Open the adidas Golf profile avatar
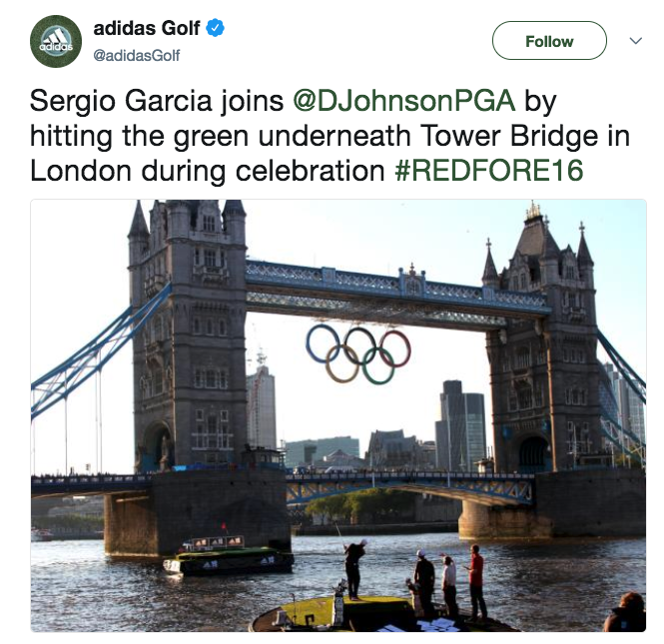This screenshot has height=644, width=664. [56, 41]
